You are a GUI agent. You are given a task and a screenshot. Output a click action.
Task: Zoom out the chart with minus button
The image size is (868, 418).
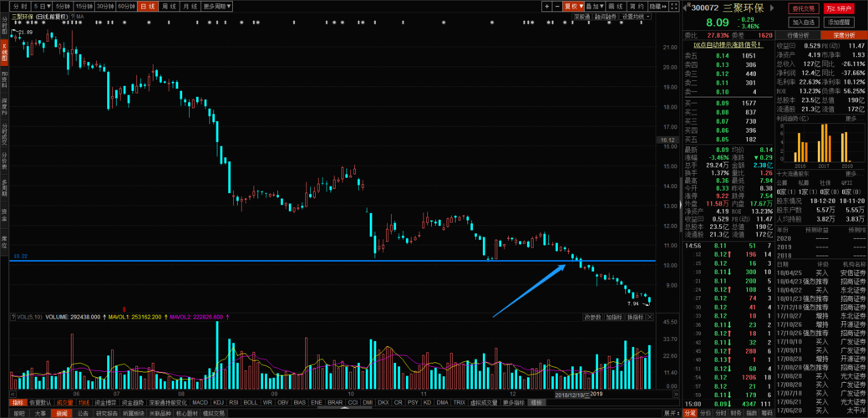[x=556, y=6]
